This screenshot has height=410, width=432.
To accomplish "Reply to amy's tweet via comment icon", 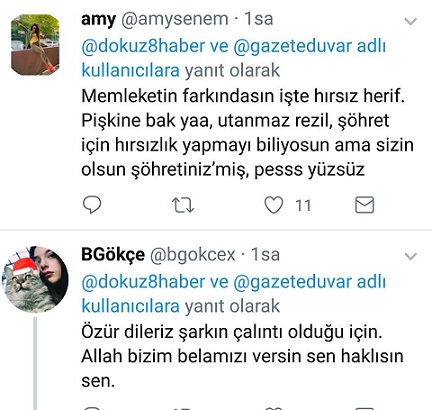I will point(92,205).
